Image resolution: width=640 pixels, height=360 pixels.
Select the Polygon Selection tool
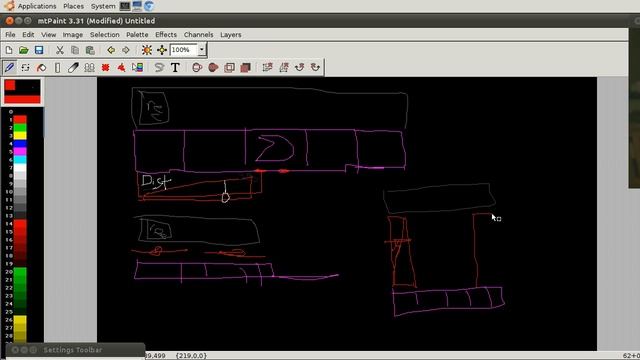(x=121, y=67)
